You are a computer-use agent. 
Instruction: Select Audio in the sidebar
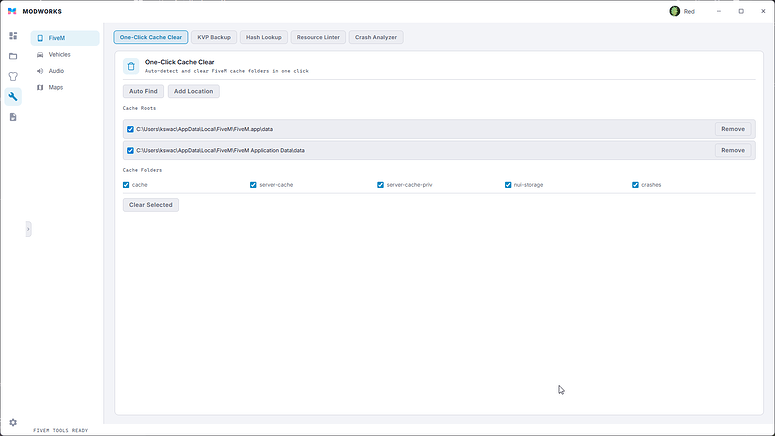tap(65, 71)
